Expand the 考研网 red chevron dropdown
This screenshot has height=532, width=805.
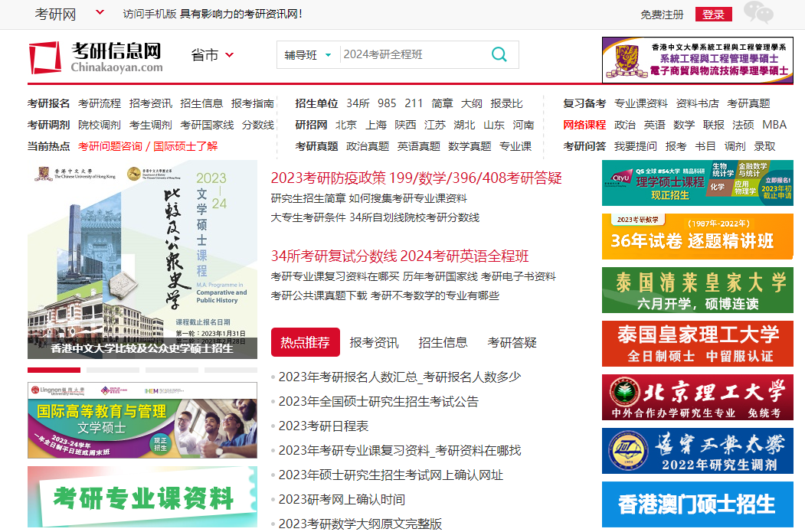(100, 12)
